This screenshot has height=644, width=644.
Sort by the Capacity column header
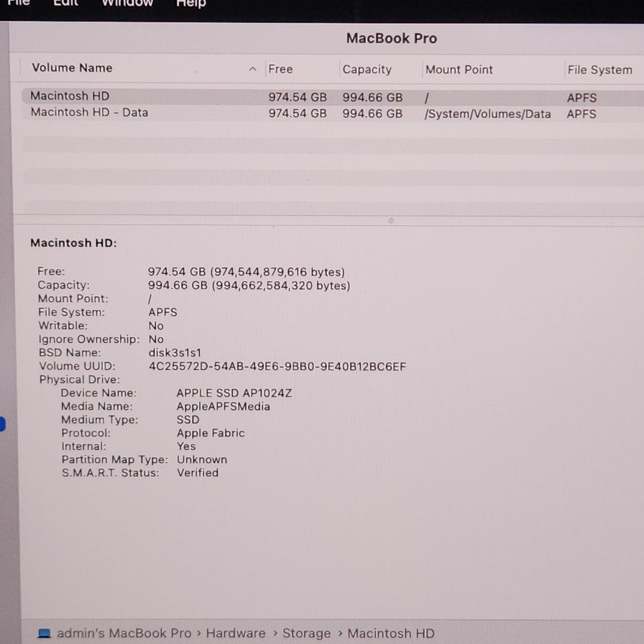367,69
